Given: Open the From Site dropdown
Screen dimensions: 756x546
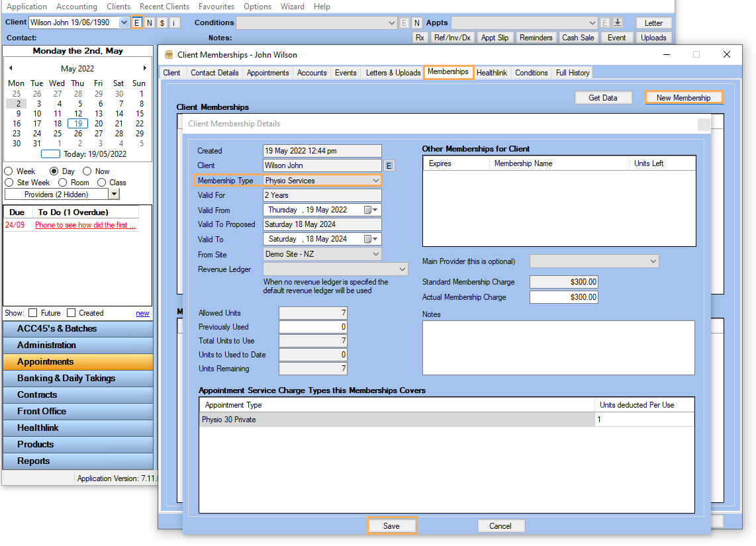Looking at the screenshot, I should [x=375, y=254].
